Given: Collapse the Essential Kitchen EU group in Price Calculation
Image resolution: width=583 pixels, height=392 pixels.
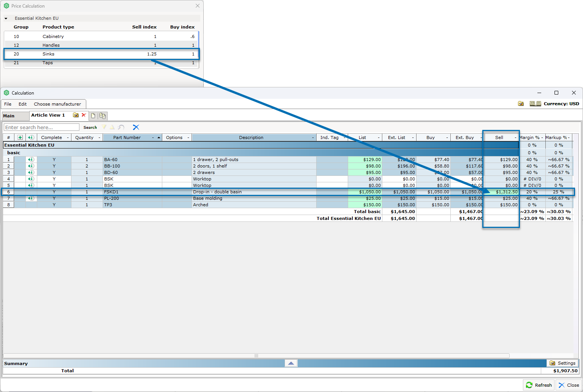Looking at the screenshot, I should pos(6,18).
